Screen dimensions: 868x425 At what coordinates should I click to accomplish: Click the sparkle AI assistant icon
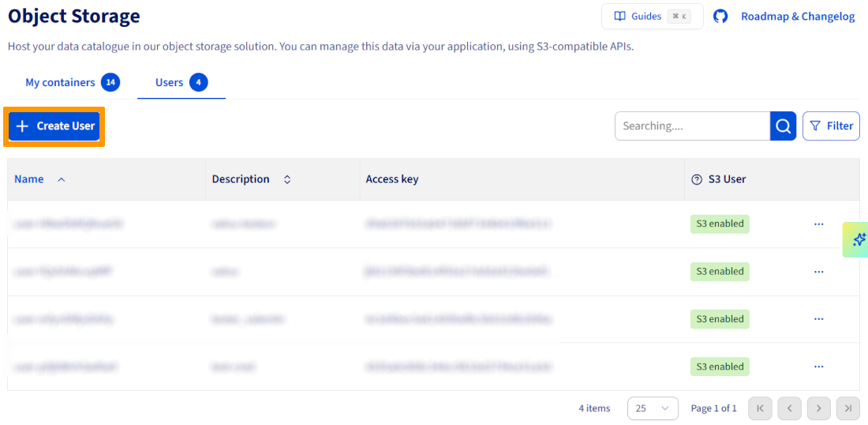coord(859,239)
